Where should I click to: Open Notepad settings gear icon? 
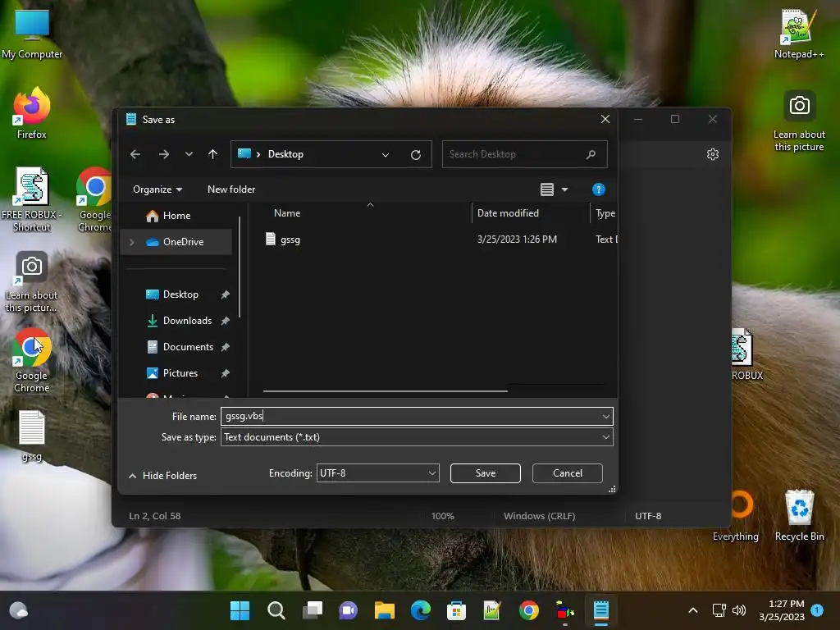pos(713,154)
